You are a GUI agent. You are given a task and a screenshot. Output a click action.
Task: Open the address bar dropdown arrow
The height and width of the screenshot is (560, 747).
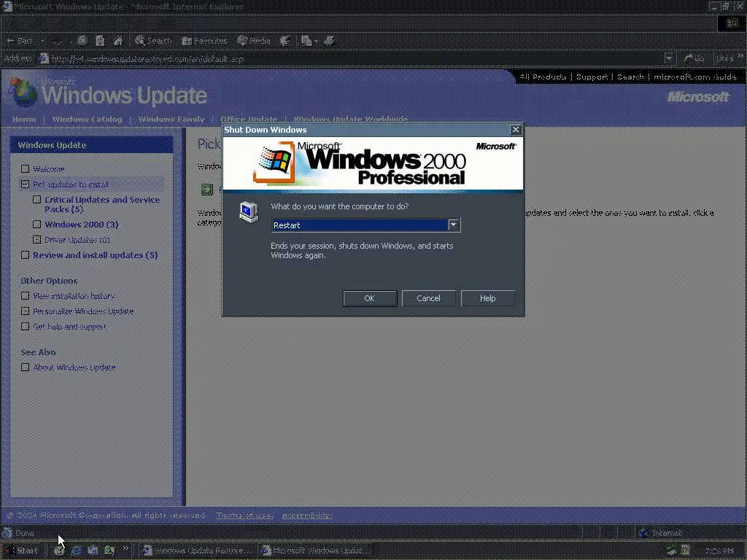(669, 58)
